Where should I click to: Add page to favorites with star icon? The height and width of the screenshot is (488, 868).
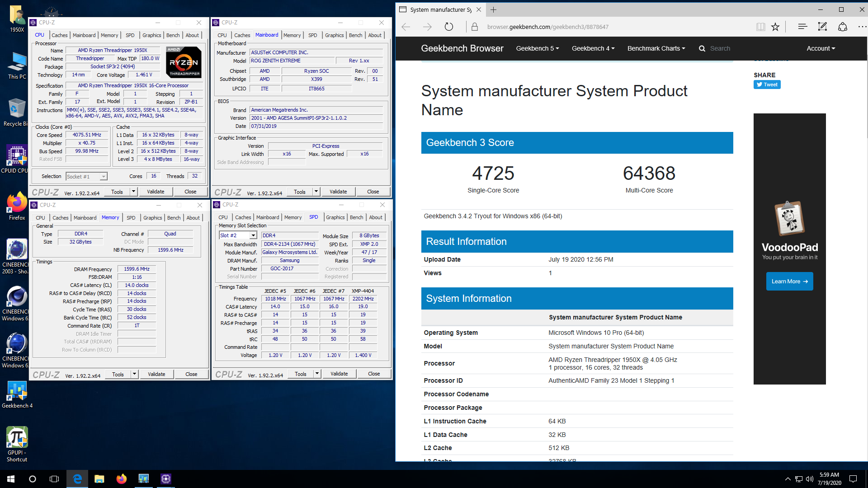775,27
